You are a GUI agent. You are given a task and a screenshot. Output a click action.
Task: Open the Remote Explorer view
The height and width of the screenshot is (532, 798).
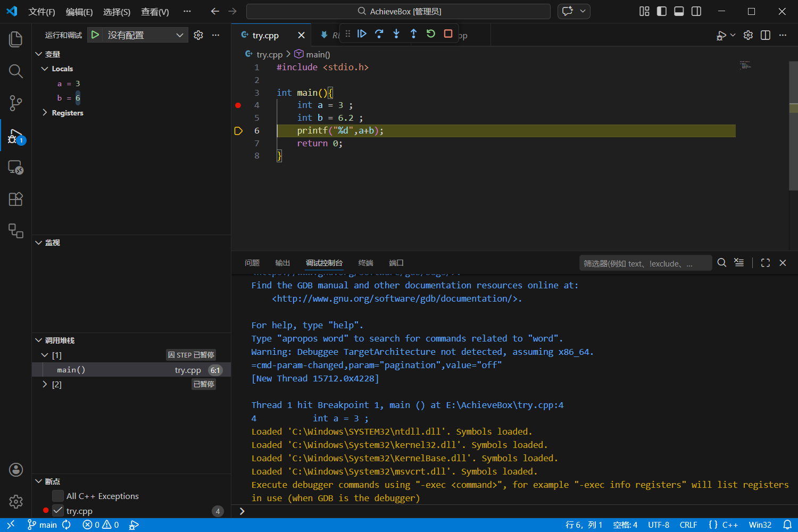click(x=16, y=168)
